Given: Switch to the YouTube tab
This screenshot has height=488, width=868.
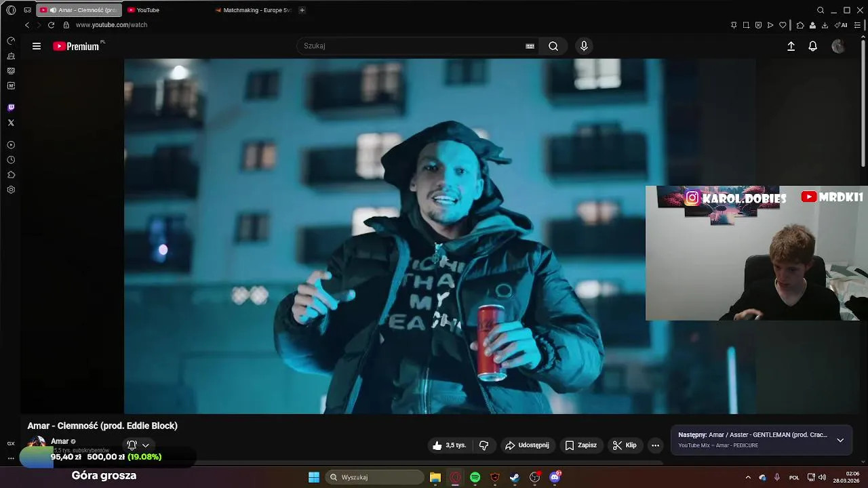Looking at the screenshot, I should 166,10.
